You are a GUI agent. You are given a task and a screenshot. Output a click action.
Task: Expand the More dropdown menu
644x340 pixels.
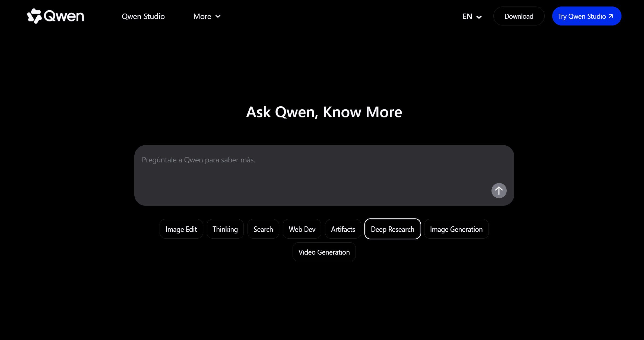(x=207, y=16)
